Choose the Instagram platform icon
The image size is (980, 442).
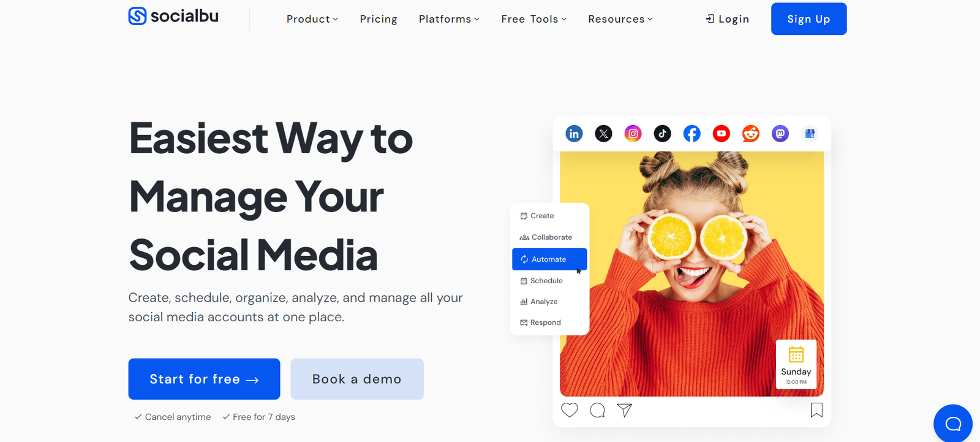click(x=633, y=134)
